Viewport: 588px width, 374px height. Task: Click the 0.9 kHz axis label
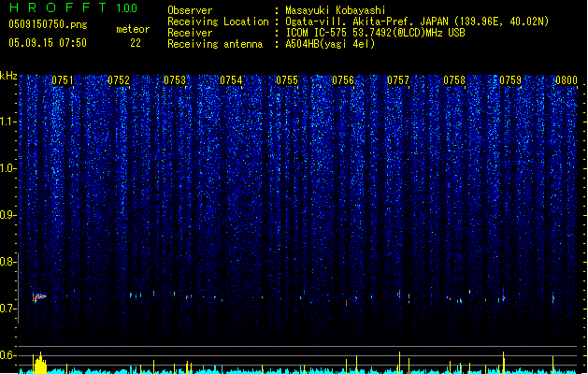[x=7, y=215]
